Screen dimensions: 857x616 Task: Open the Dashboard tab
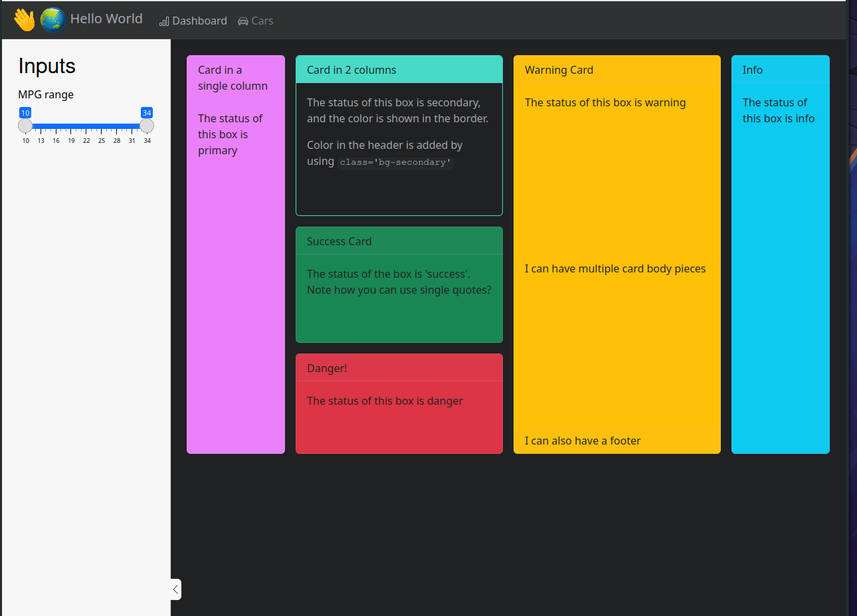[193, 21]
